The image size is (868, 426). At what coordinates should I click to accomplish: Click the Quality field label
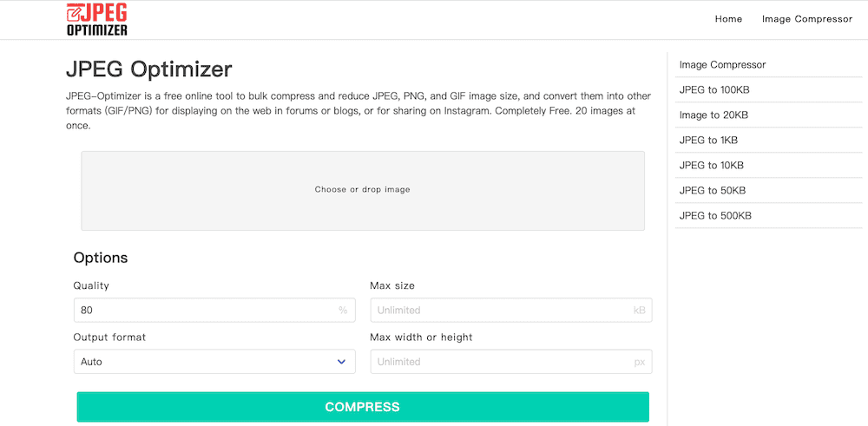tap(91, 286)
